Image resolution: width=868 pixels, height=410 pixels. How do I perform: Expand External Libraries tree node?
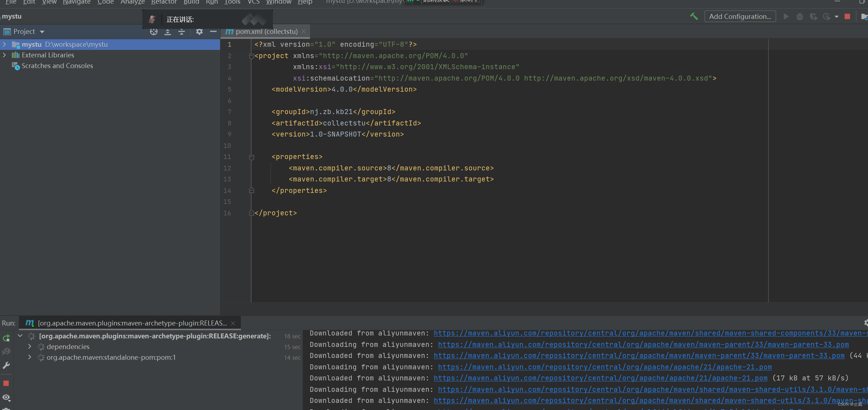[x=4, y=55]
